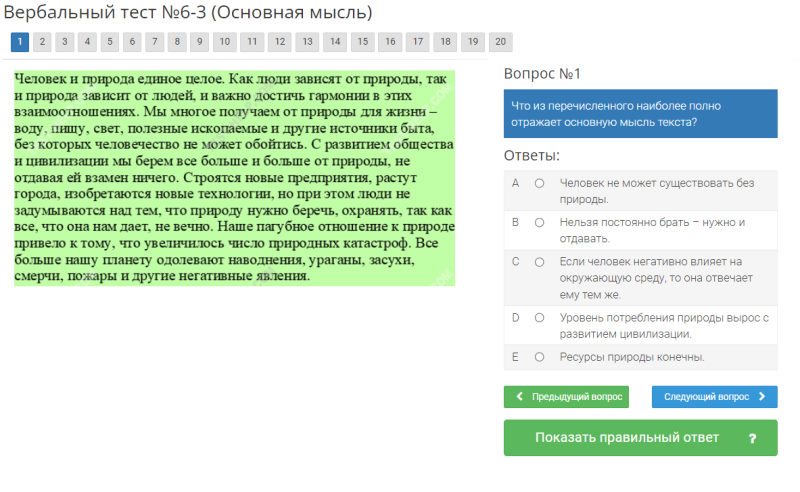Screen dimensions: 800x492
Task: Click the 'Вопрос №1' heading
Action: point(542,74)
